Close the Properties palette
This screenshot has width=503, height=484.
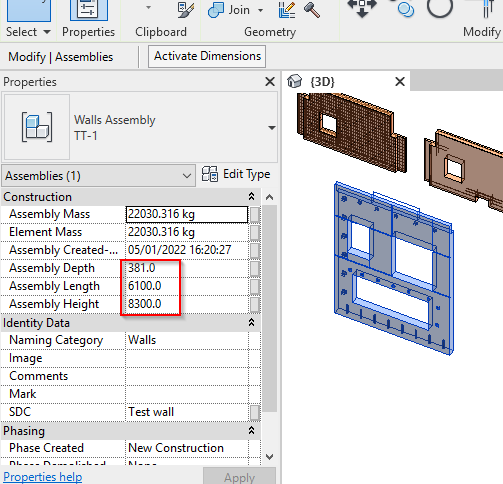click(x=270, y=82)
